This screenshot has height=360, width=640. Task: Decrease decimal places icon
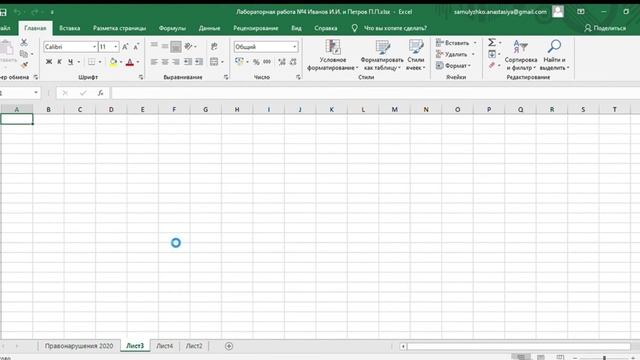[293, 62]
